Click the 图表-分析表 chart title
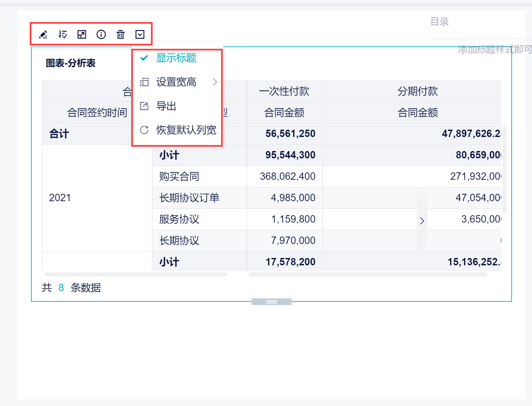 71,63
